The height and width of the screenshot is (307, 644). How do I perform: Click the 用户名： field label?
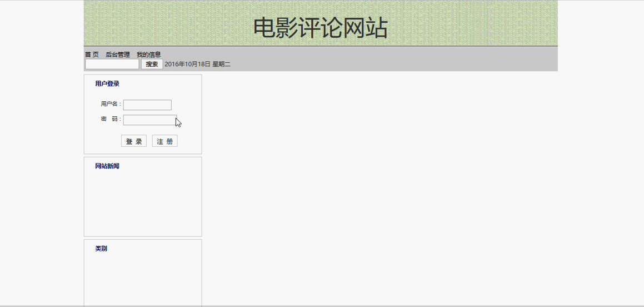[111, 104]
